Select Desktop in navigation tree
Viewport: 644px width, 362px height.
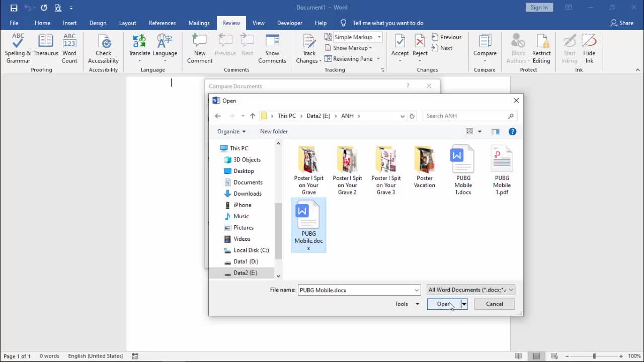pyautogui.click(x=244, y=171)
